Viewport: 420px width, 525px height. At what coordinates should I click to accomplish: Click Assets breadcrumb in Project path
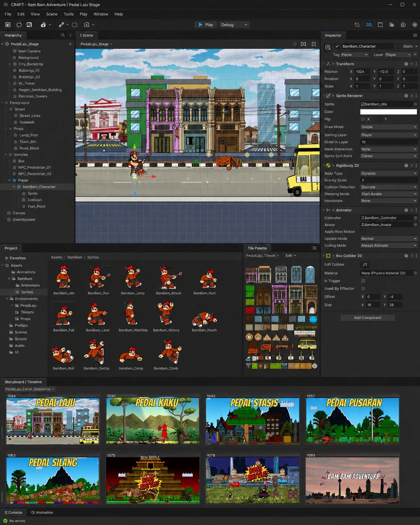click(x=57, y=257)
